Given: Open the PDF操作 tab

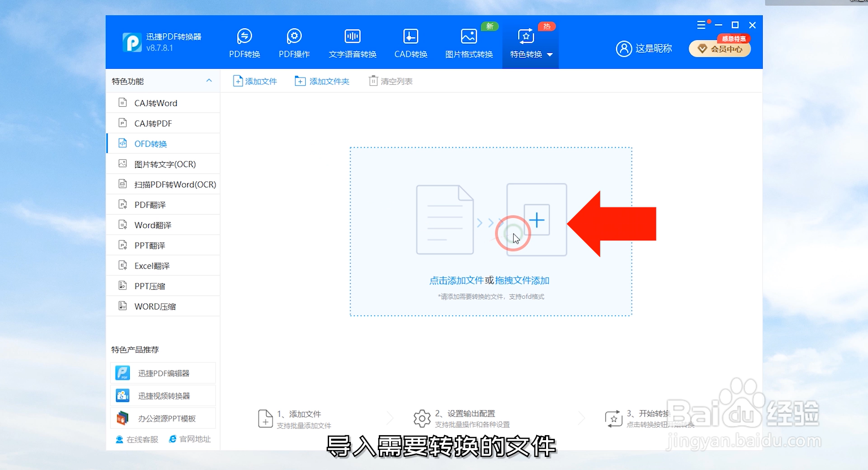Looking at the screenshot, I should pyautogui.click(x=294, y=43).
